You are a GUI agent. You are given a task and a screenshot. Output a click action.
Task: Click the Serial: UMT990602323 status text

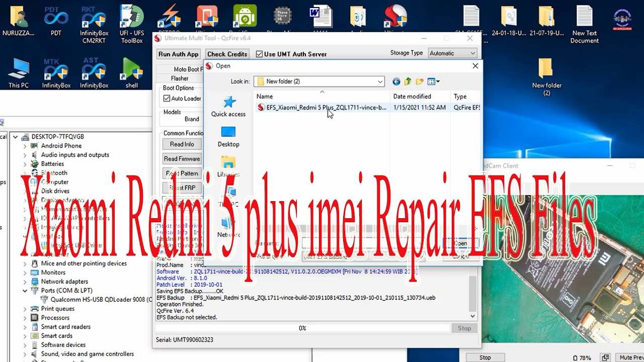pyautogui.click(x=185, y=340)
